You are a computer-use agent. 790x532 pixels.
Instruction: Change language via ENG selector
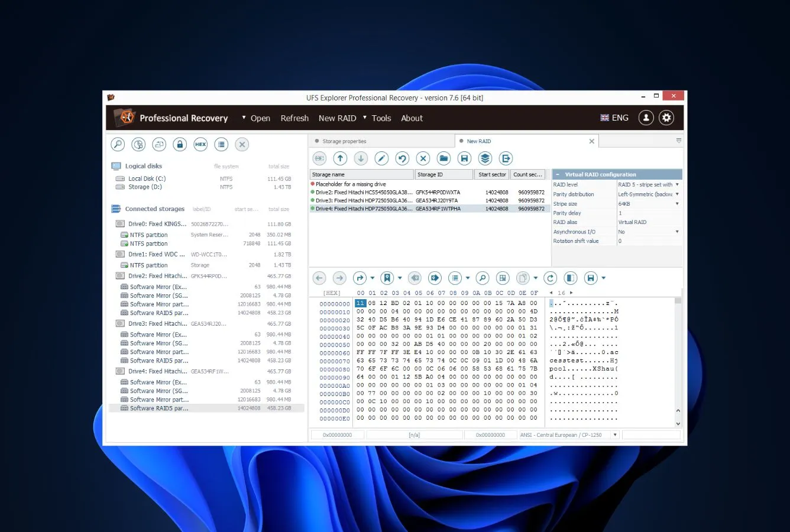tap(614, 118)
